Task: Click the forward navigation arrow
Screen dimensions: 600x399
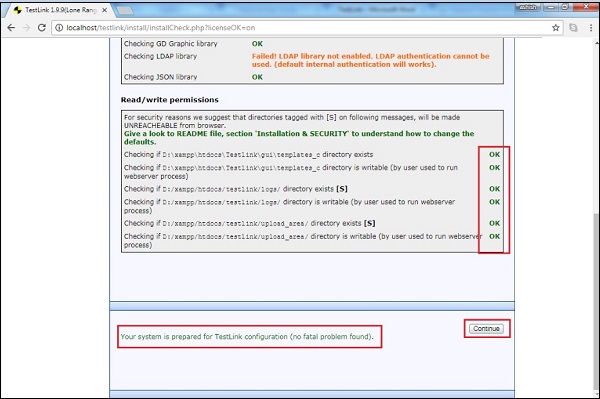Action: [x=26, y=28]
